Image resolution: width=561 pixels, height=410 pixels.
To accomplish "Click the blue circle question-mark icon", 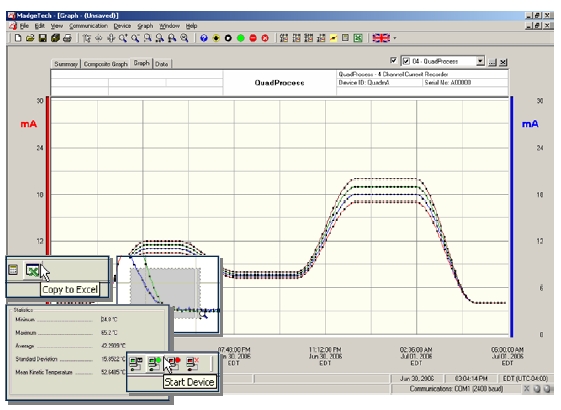I will click(204, 38).
